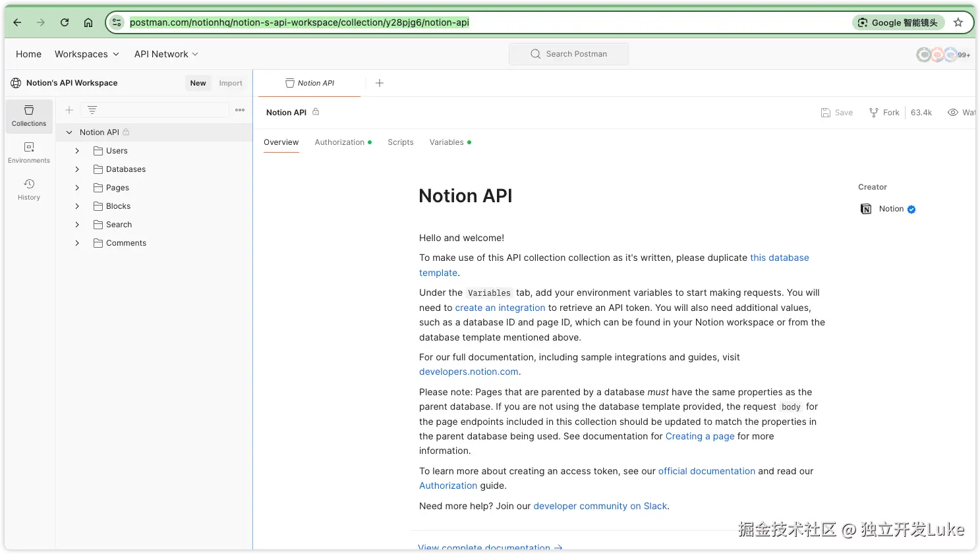This screenshot has width=980, height=554.
Task: Click the Search Postman input field
Action: coord(569,54)
